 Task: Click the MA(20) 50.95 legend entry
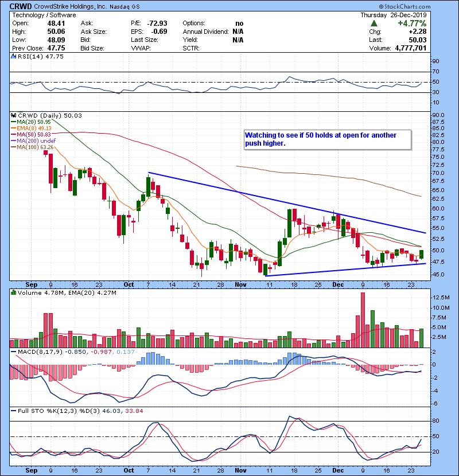tap(31, 122)
